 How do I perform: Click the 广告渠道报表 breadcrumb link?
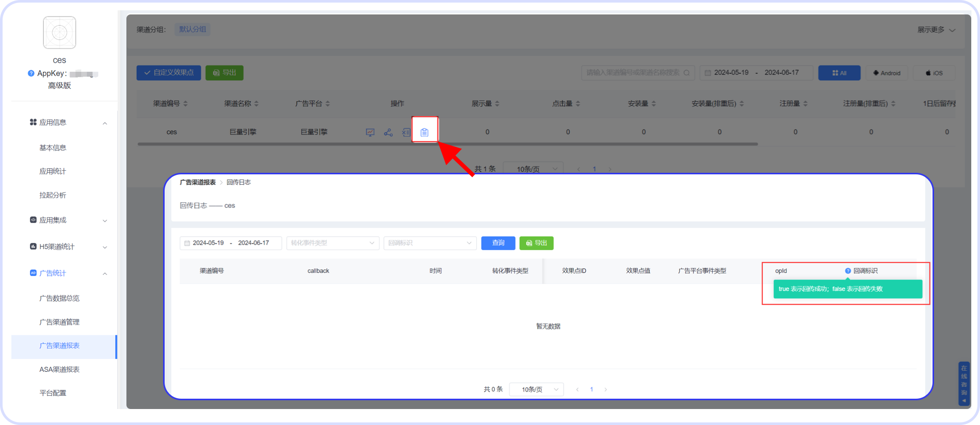(x=198, y=182)
